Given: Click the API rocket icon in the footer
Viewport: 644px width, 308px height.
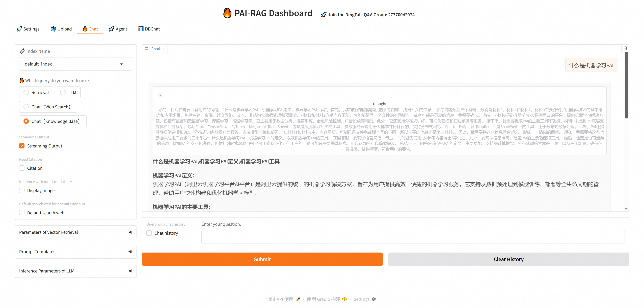Looking at the screenshot, I should (298, 299).
